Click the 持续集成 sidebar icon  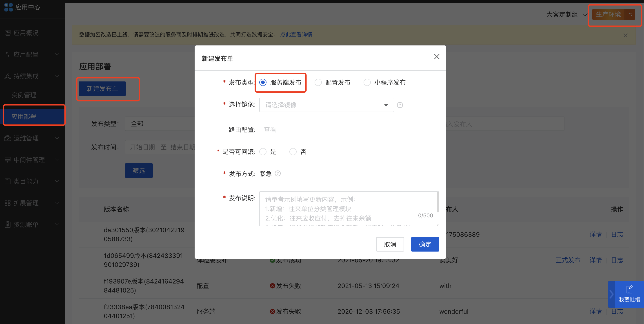(7, 76)
